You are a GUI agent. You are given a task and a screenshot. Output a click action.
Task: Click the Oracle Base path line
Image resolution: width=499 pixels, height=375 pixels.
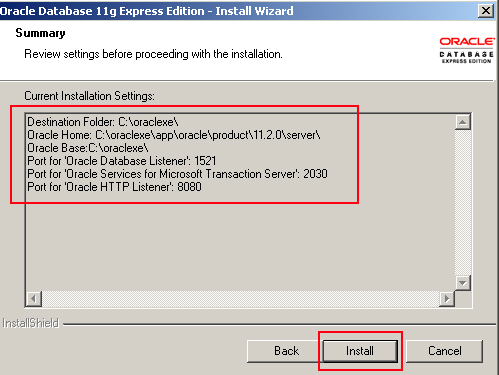(88, 148)
